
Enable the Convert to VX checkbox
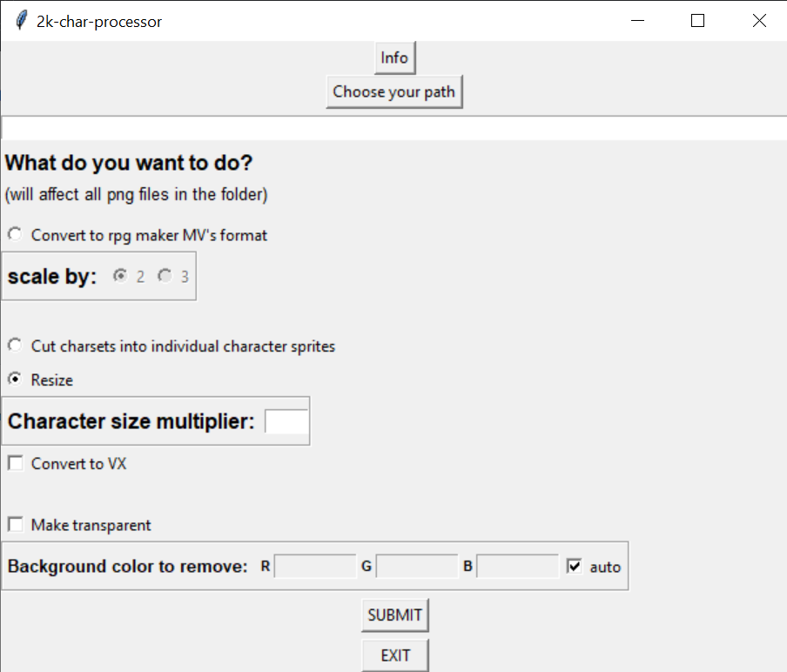pos(14,462)
